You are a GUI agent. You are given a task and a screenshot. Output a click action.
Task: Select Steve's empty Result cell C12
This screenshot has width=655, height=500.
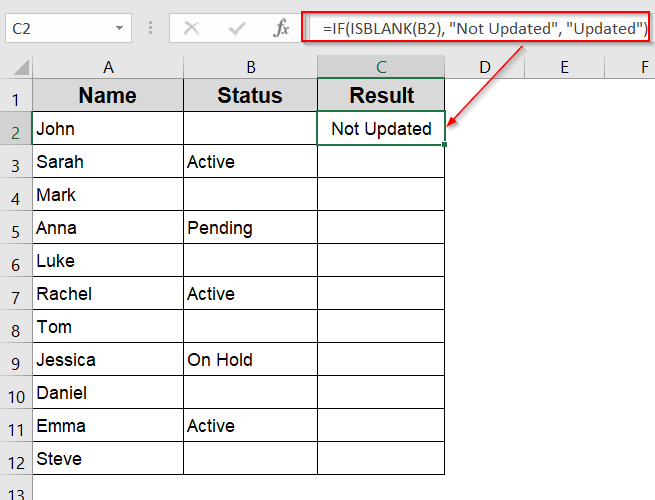(x=381, y=458)
